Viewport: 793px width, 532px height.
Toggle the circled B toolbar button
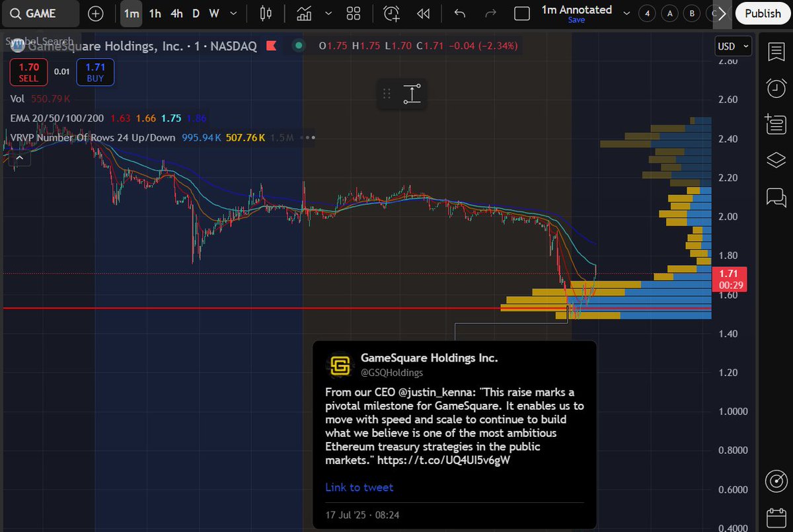[692, 13]
